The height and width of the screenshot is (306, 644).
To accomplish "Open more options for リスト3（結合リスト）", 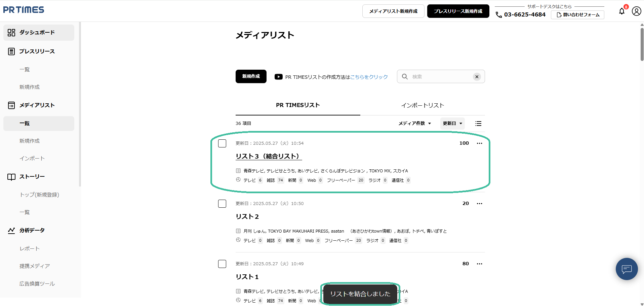I will point(479,143).
